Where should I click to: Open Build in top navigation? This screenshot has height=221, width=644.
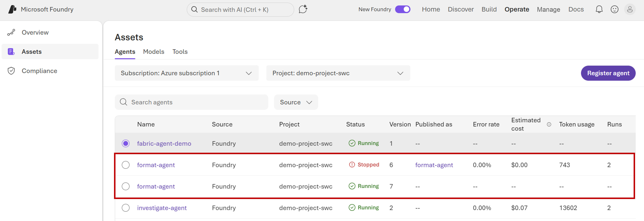point(489,9)
